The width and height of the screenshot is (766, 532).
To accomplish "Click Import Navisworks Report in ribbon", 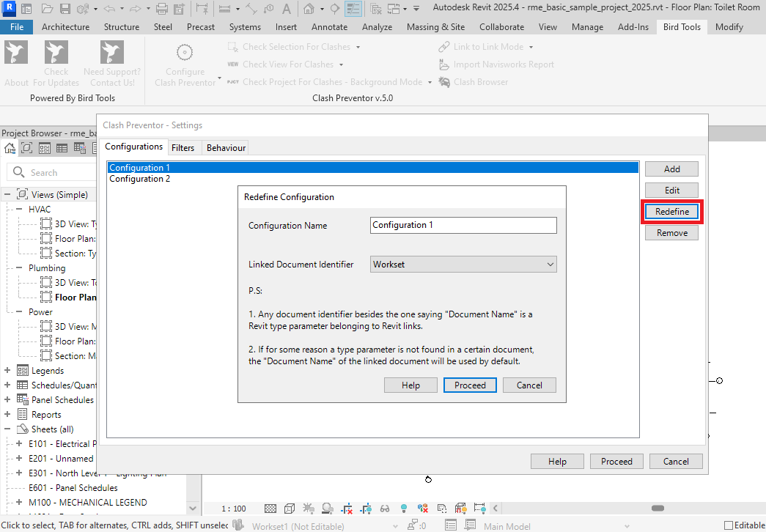I will point(497,64).
